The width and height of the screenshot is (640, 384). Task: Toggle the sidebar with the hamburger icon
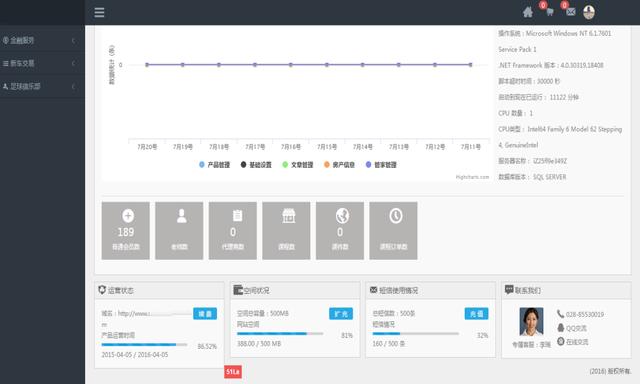[x=99, y=12]
